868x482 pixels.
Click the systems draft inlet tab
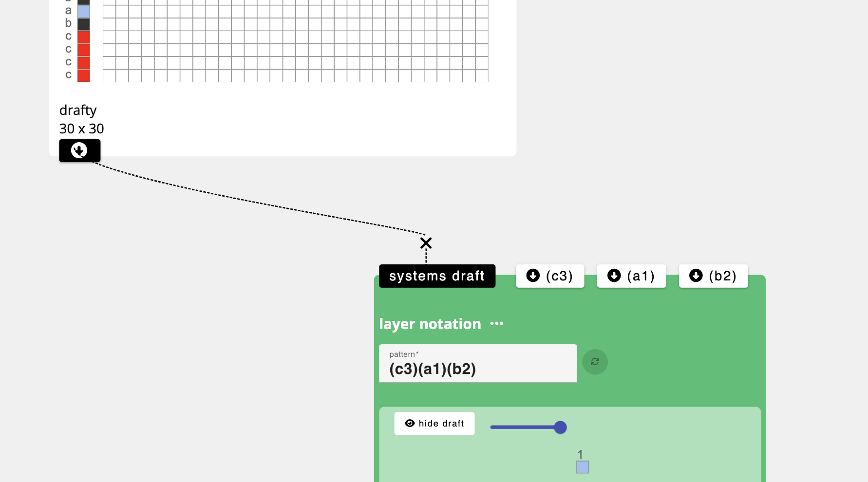[x=437, y=276]
